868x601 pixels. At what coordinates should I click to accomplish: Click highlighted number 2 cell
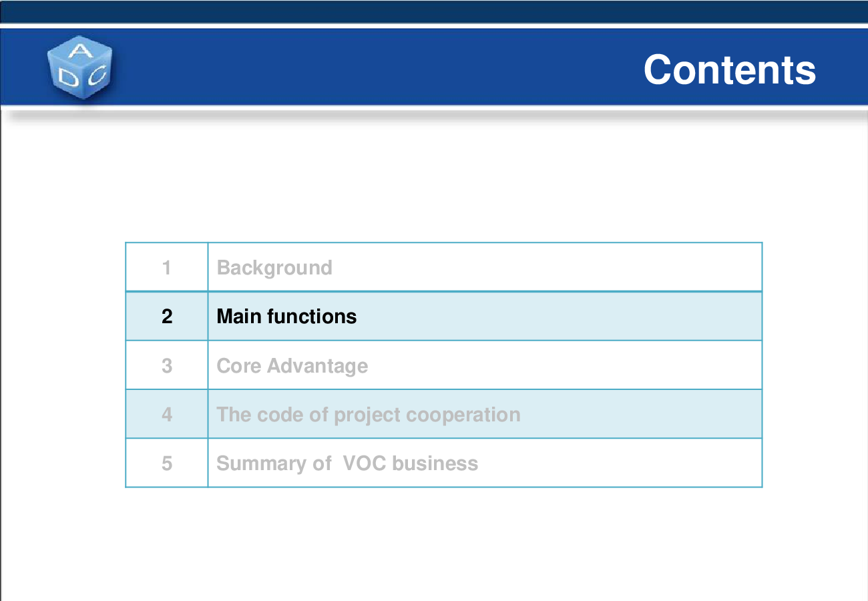167,316
